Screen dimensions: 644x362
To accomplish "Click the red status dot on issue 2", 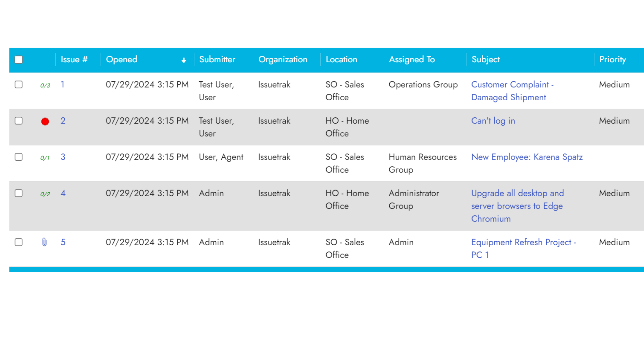I will click(x=45, y=121).
